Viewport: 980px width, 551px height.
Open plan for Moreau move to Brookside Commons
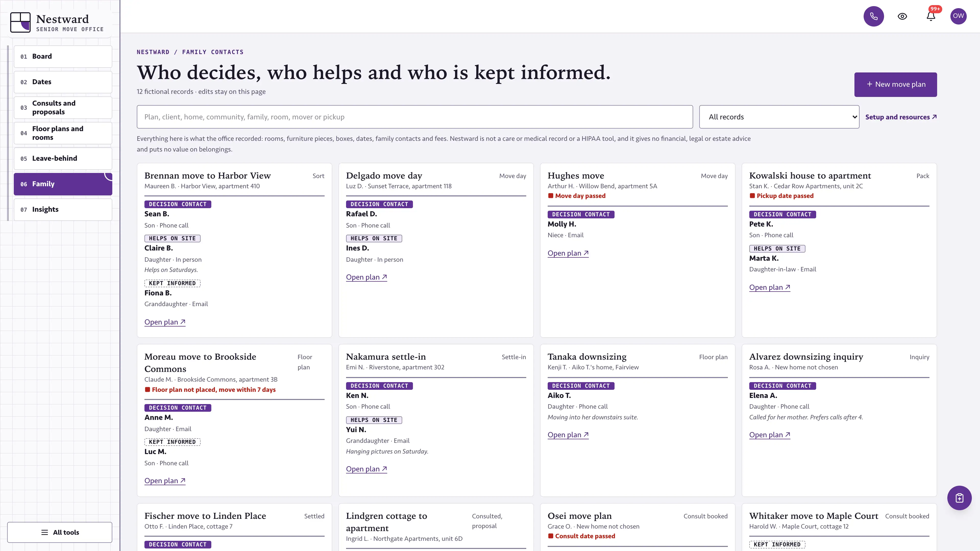(165, 481)
